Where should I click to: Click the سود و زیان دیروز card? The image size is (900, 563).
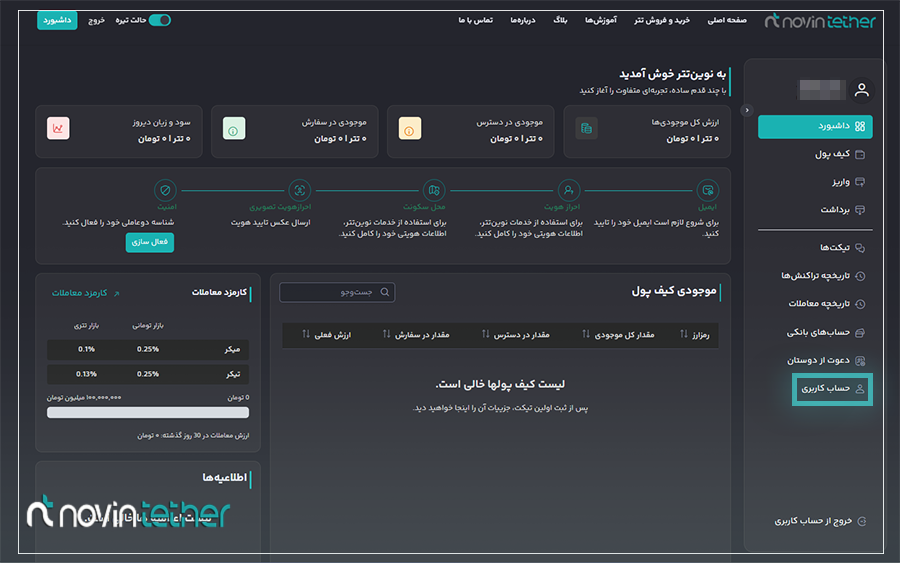(x=119, y=131)
